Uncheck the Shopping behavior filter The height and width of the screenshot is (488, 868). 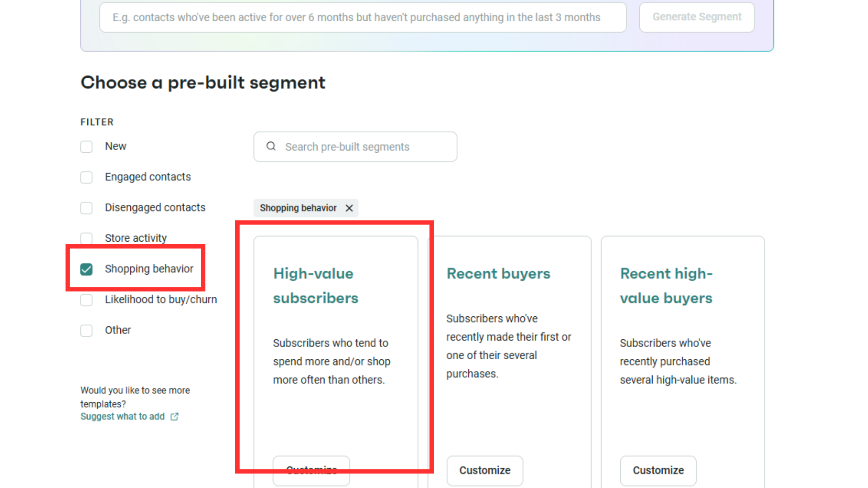click(86, 269)
